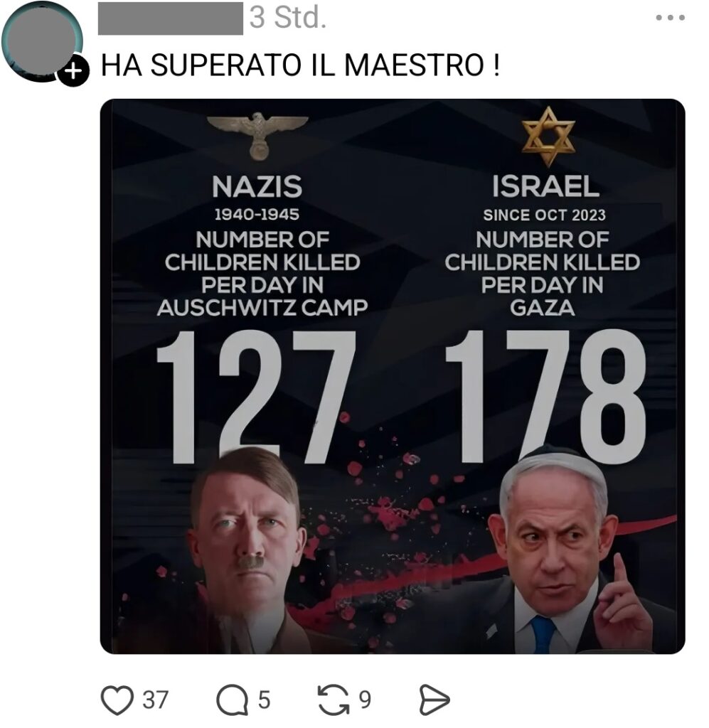View who liked via the 37 count
This screenshot has height=728, width=709.
coord(154,700)
